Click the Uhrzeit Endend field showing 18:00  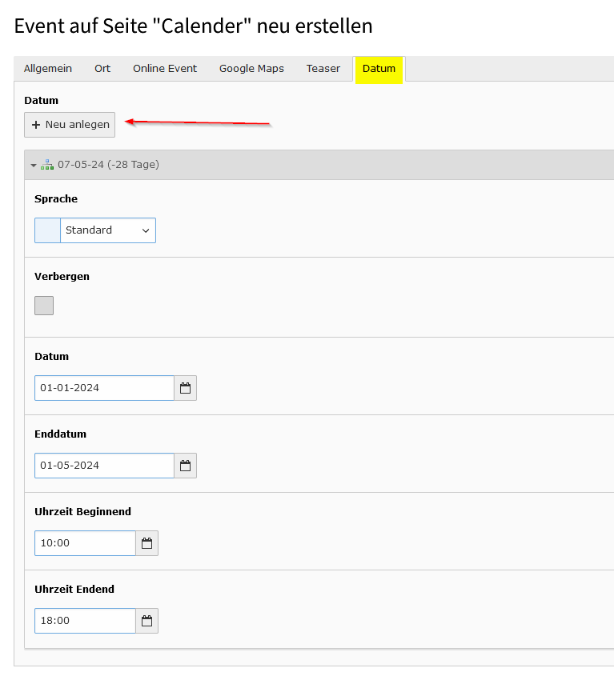pyautogui.click(x=85, y=621)
